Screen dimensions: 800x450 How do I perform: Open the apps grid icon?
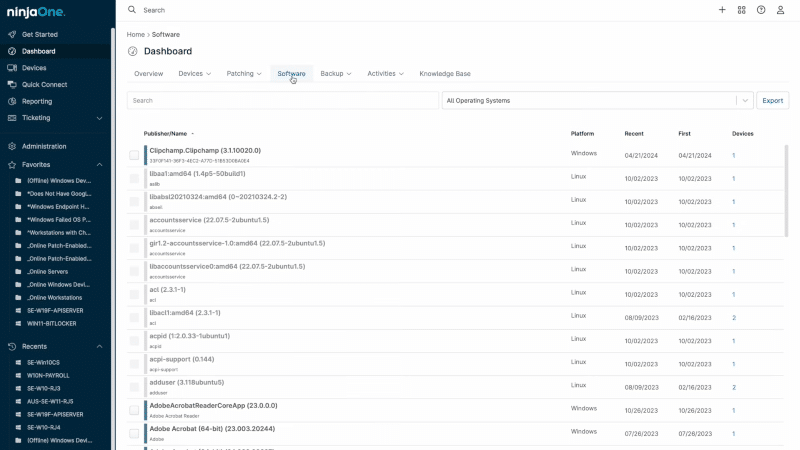(x=741, y=10)
